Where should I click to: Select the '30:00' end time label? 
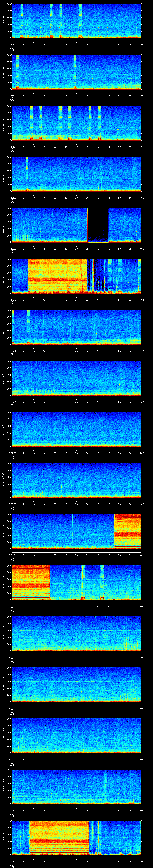point(141,810)
